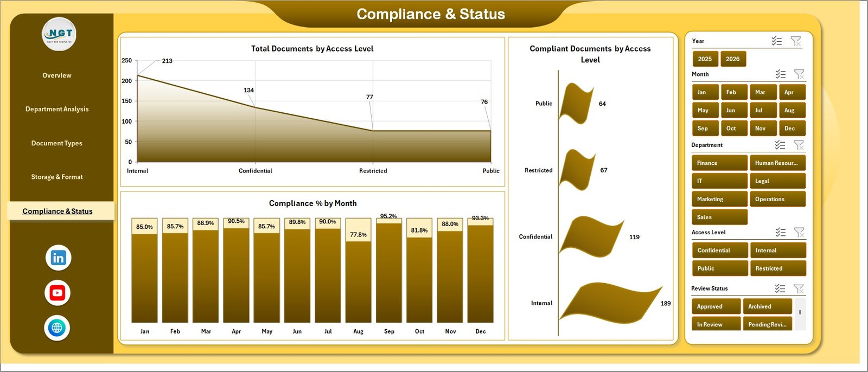Select Sep in the Month slicer
Viewport: 868px width, 372px height.
(705, 129)
